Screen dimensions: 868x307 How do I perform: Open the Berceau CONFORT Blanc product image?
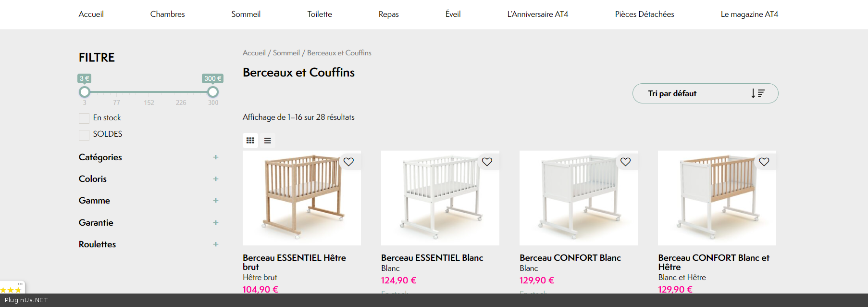[578, 198]
